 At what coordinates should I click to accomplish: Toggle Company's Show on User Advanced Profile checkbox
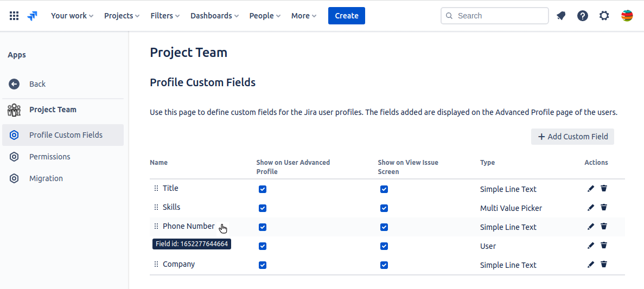click(x=263, y=265)
